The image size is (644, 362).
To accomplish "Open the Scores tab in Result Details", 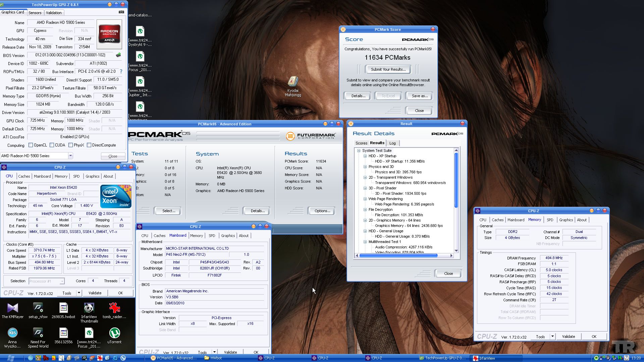I will (361, 143).
